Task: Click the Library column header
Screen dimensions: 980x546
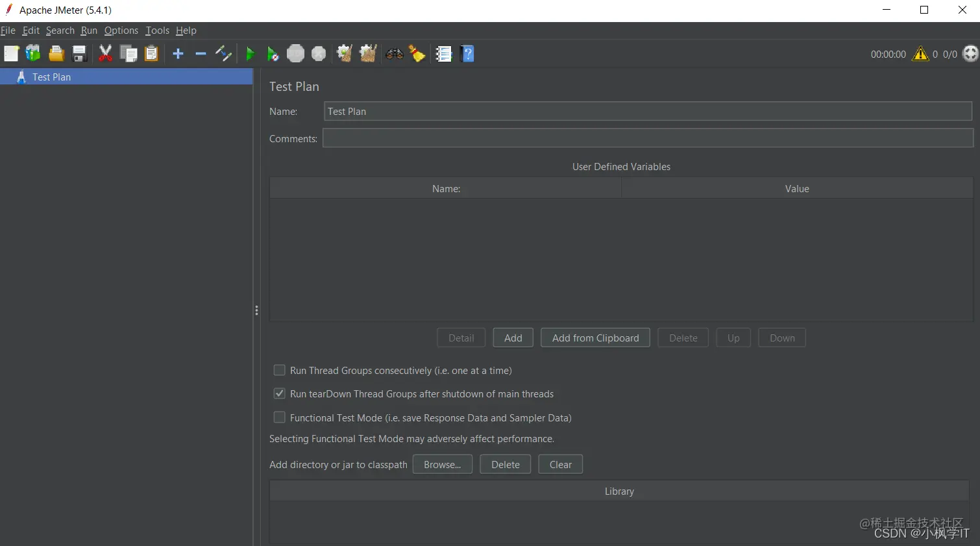Action: pyautogui.click(x=619, y=491)
